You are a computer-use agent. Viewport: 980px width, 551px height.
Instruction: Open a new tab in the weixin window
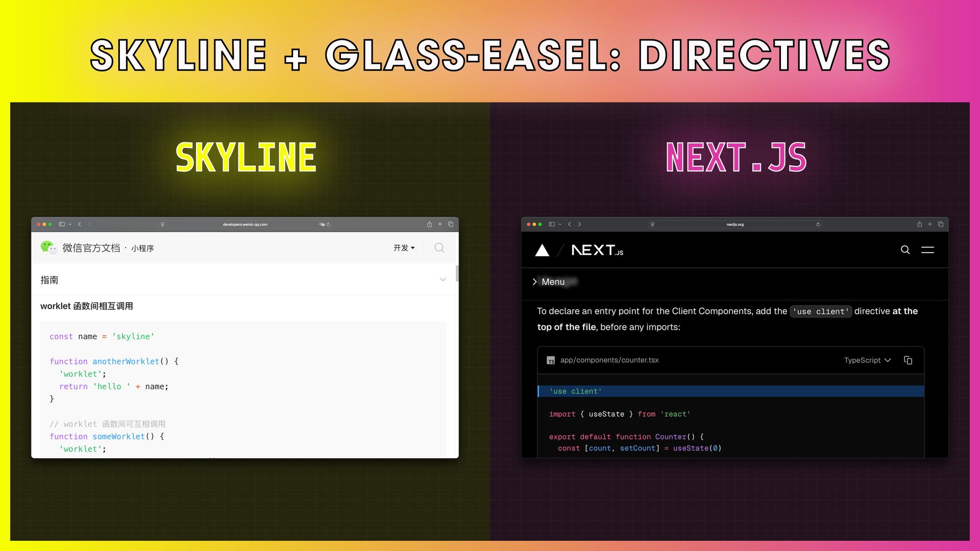pos(439,224)
